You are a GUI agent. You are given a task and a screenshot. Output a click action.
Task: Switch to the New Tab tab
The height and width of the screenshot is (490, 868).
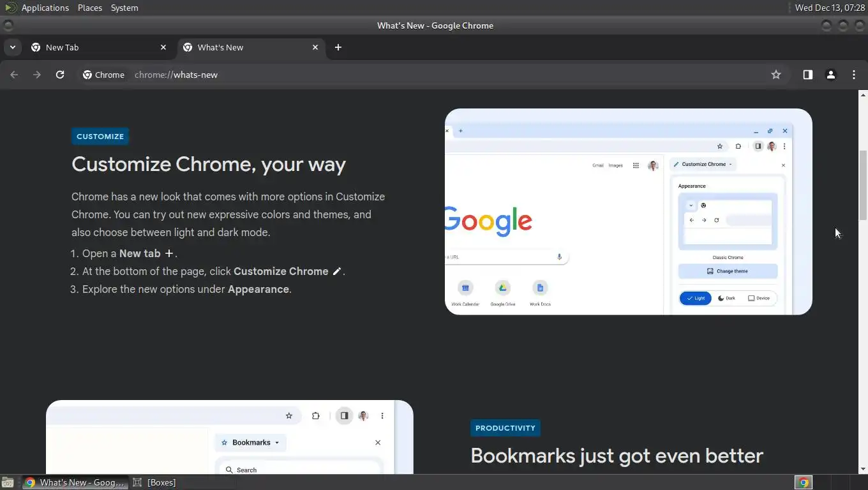pyautogui.click(x=99, y=47)
